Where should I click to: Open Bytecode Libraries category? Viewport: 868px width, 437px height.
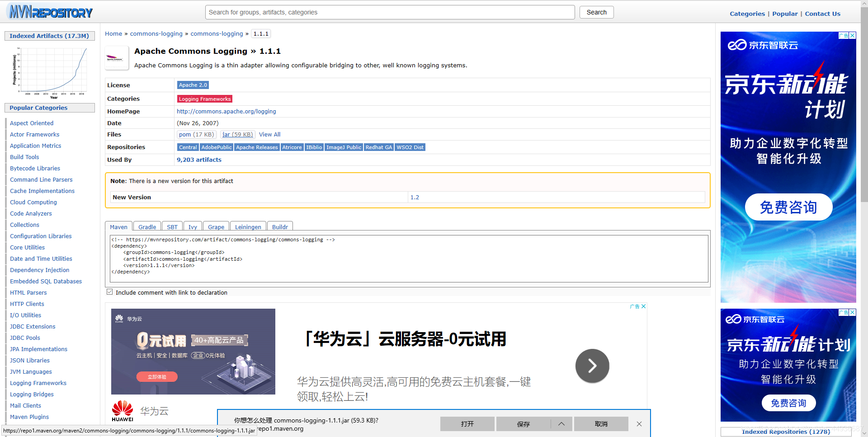35,168
